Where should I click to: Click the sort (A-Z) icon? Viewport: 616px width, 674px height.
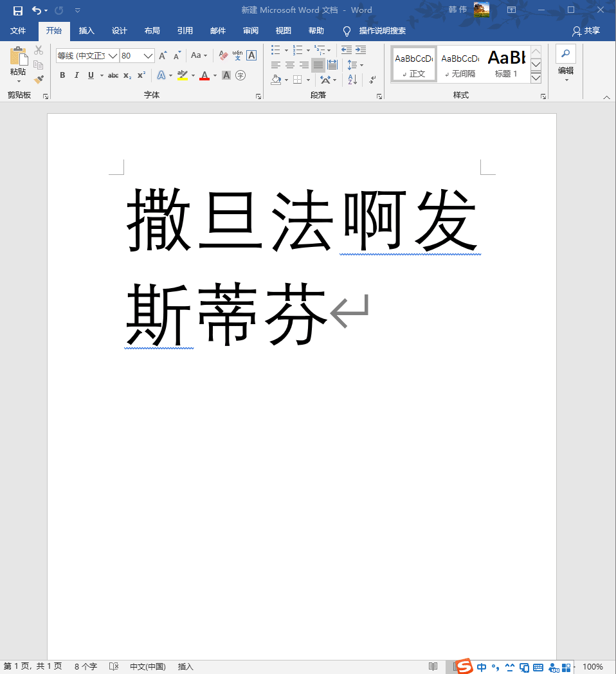352,80
